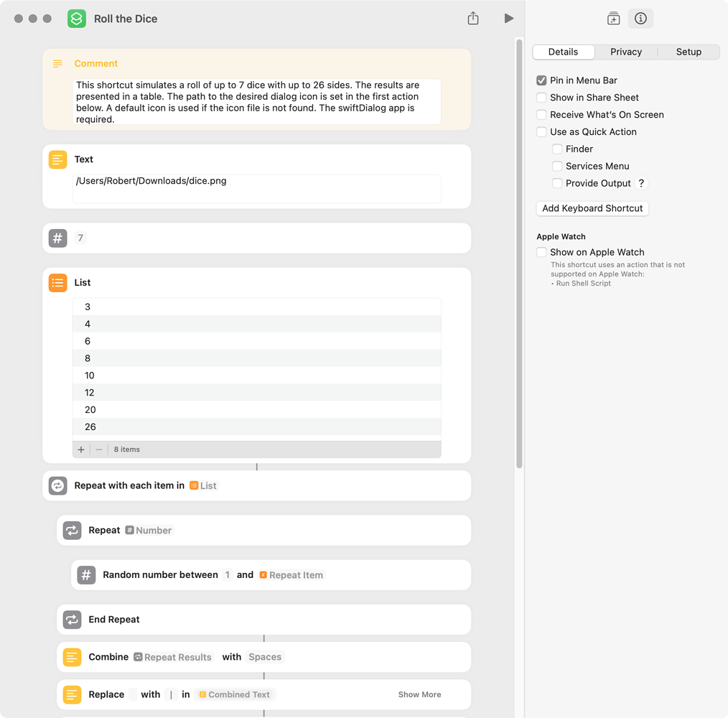Run the Roll the Dice shortcut

pyautogui.click(x=509, y=18)
